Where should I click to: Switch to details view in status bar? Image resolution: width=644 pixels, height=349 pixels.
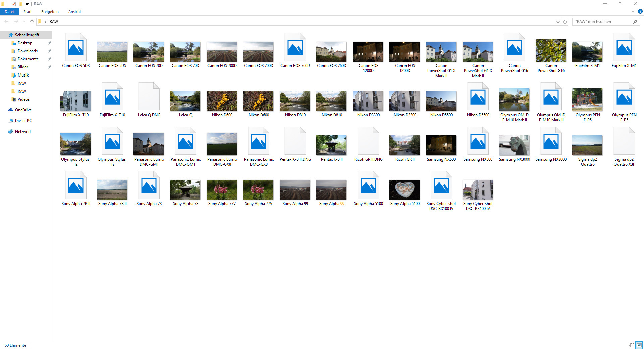tap(632, 345)
